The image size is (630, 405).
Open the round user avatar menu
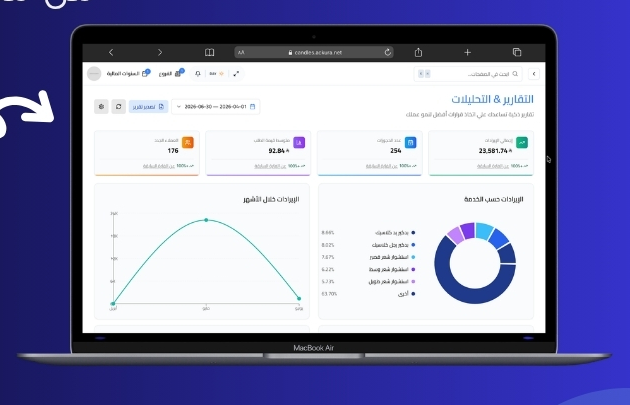(x=94, y=74)
